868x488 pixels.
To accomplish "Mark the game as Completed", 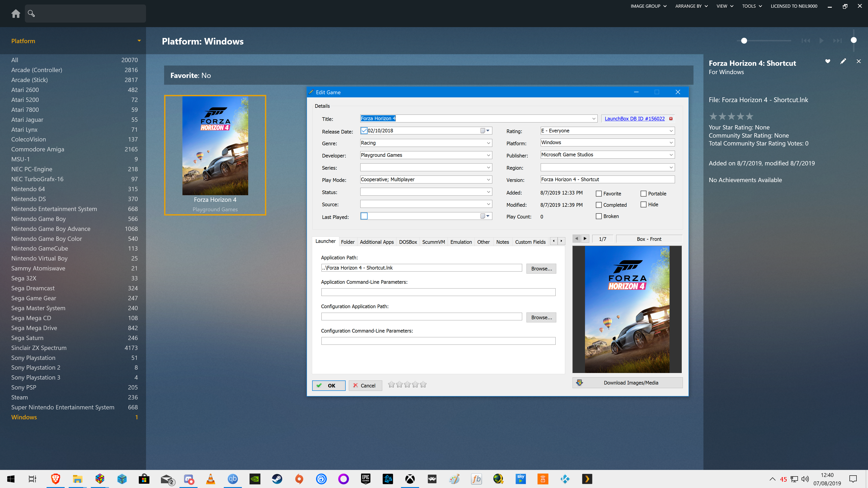I will pos(599,205).
